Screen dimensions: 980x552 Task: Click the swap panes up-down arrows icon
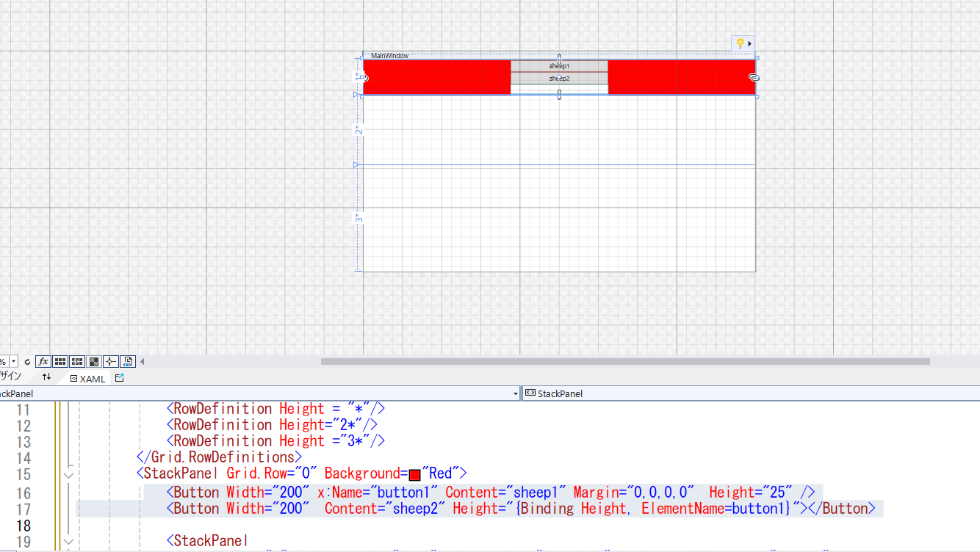coord(47,377)
